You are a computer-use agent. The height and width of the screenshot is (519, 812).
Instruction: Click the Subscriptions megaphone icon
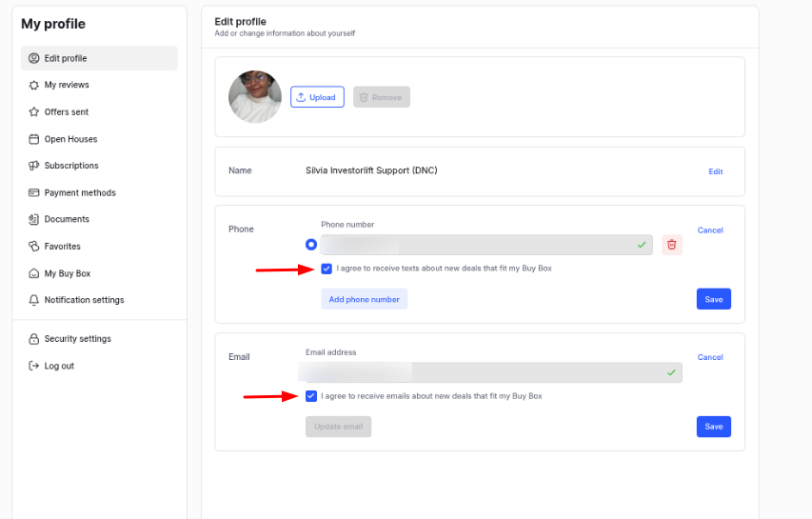click(x=33, y=166)
